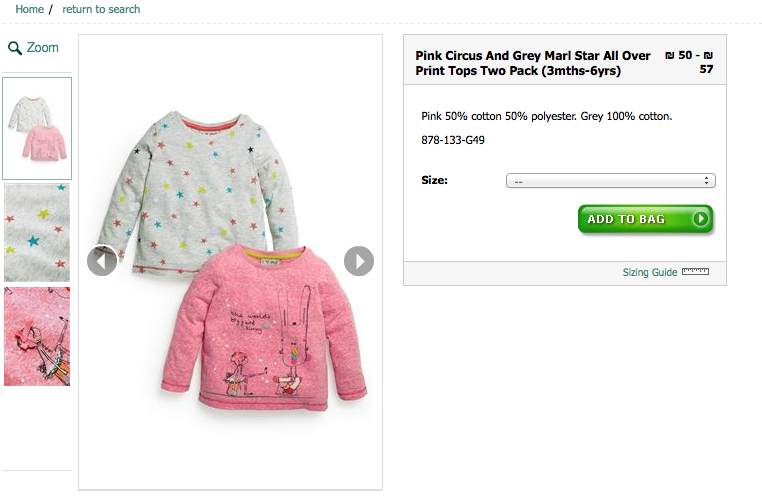
Task: Click the magnifier Zoom icon
Action: [15, 47]
